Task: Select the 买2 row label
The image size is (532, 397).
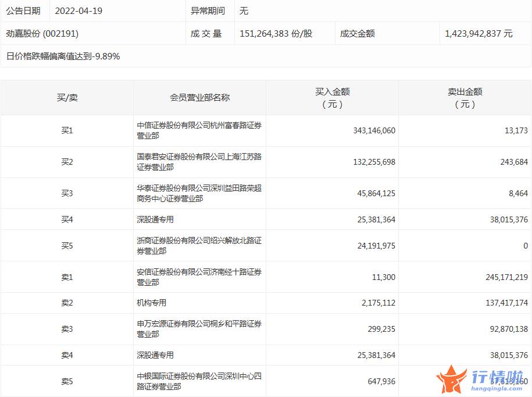Action: (67, 162)
